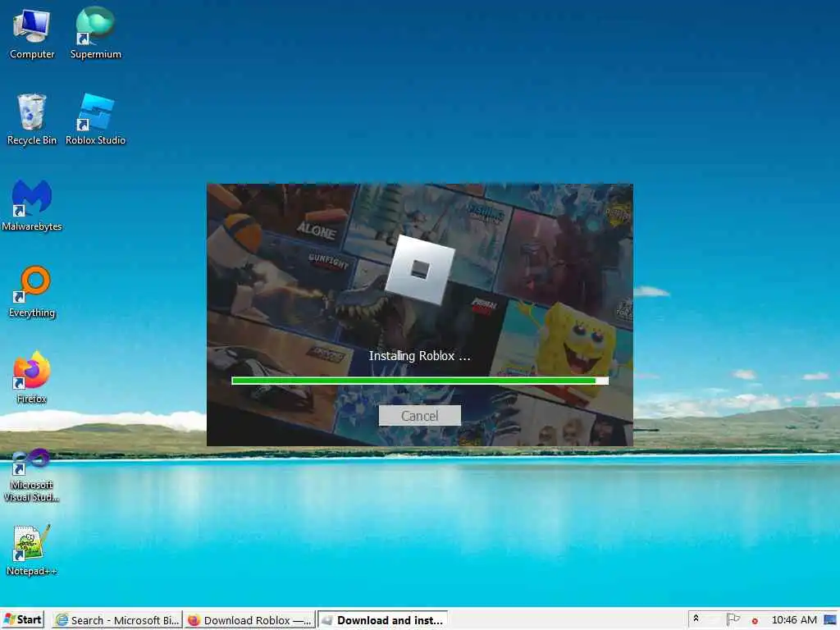Switch to Search - Microsoft Bing taskbar window

(117, 620)
